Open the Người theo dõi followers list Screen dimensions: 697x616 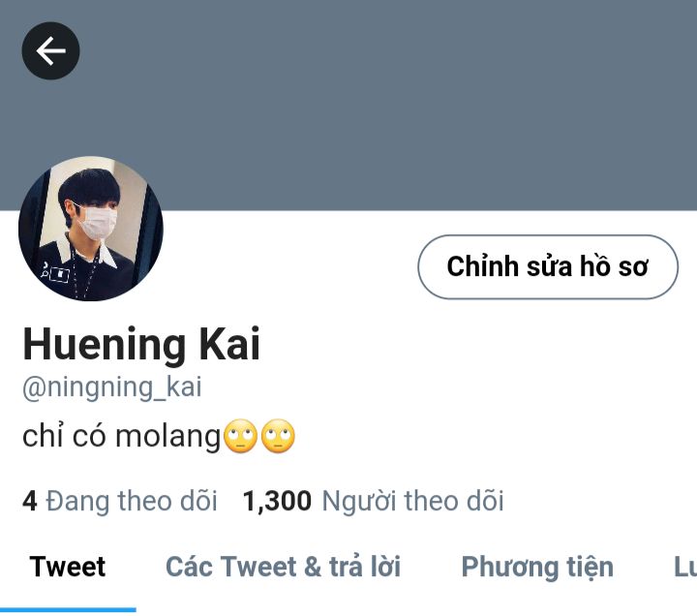(413, 502)
